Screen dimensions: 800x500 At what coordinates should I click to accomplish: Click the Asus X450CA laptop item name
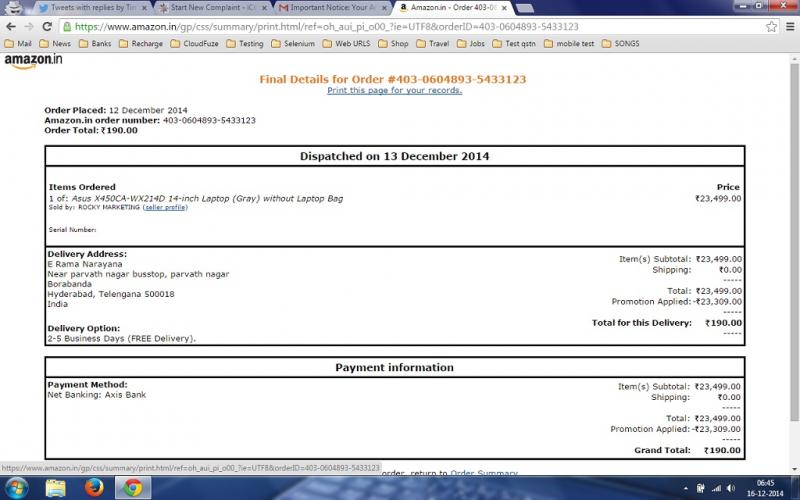[207, 198]
